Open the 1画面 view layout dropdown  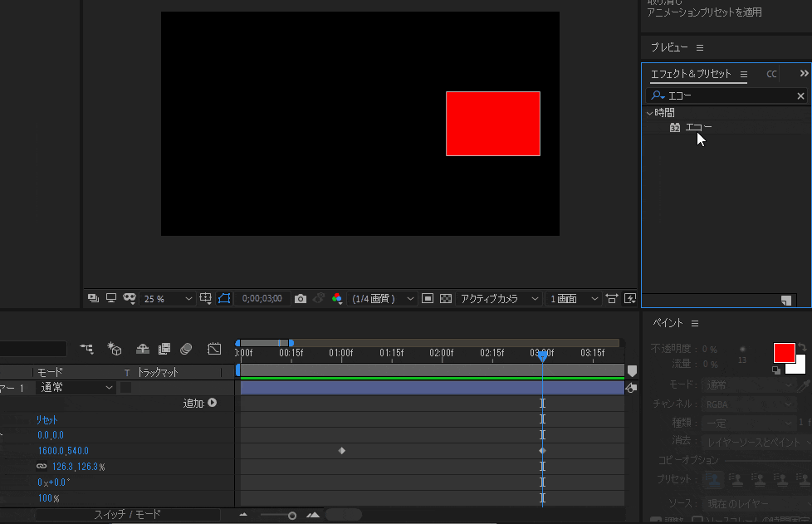pyautogui.click(x=573, y=299)
